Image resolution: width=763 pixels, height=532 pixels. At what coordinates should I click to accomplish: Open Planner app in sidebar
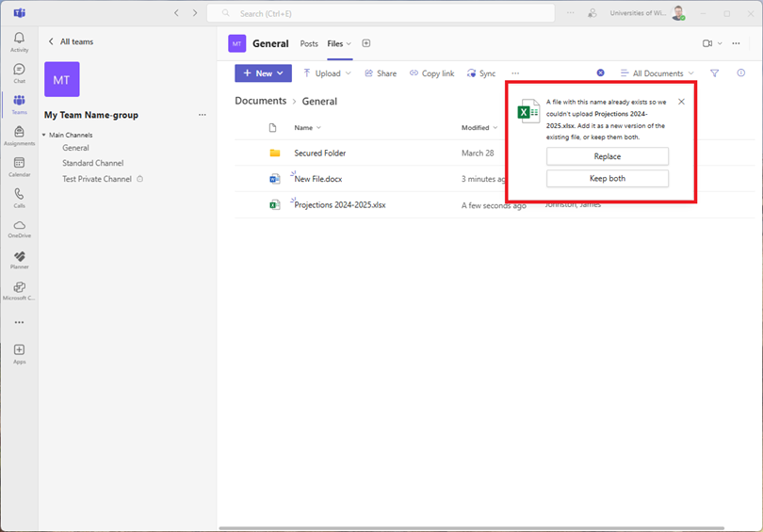click(19, 259)
